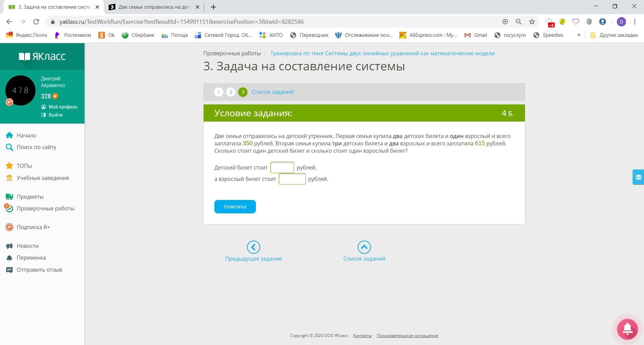644x345 pixels.
Task: Open the notification bell bubble
Action: (x=628, y=329)
